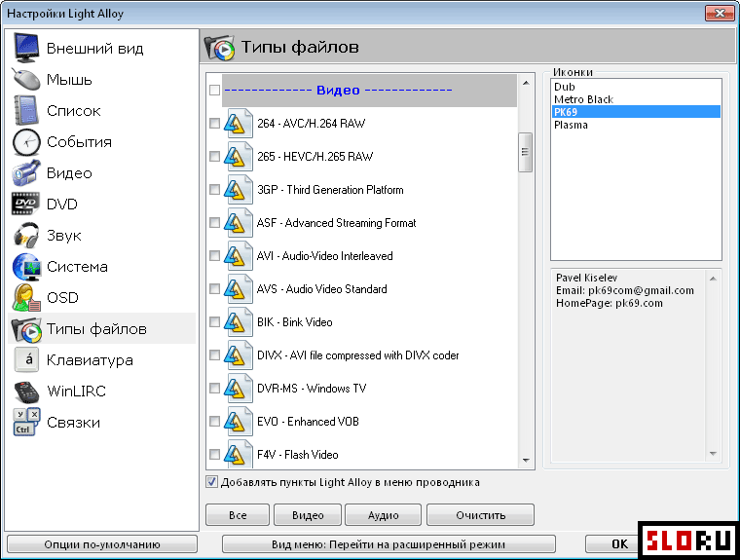The width and height of the screenshot is (740, 560).
Task: Open the Звук headphones icon
Action: (26, 235)
